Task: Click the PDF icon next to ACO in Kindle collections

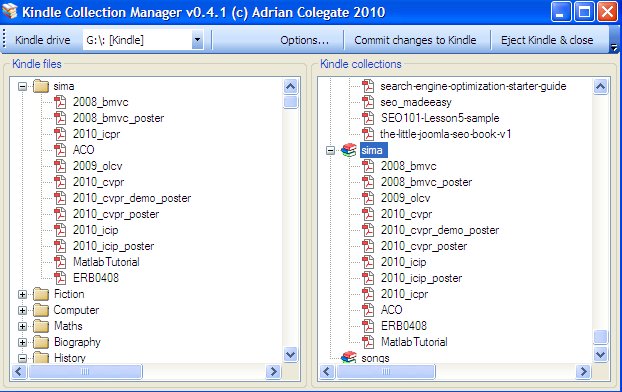Action: (368, 310)
